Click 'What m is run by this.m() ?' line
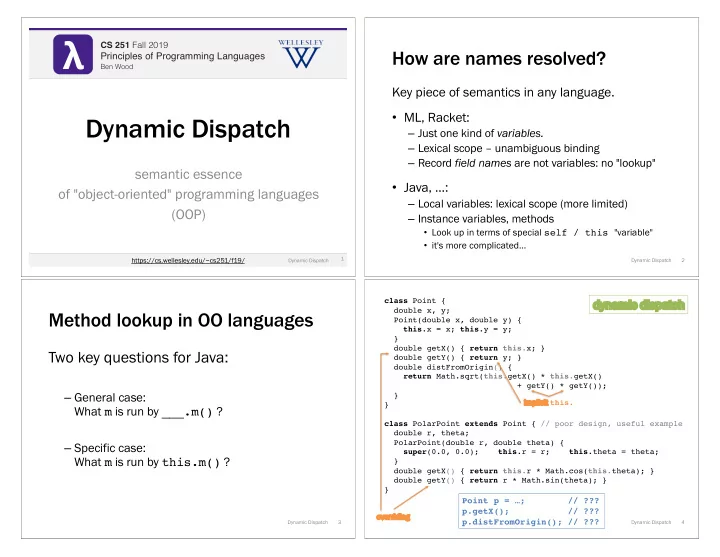This screenshot has height=557, width=720. tap(152, 462)
